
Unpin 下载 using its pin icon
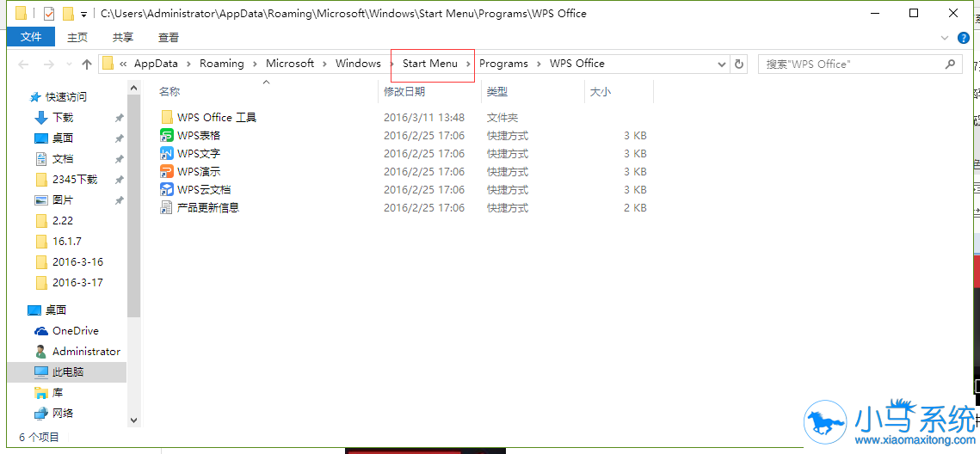(x=120, y=118)
